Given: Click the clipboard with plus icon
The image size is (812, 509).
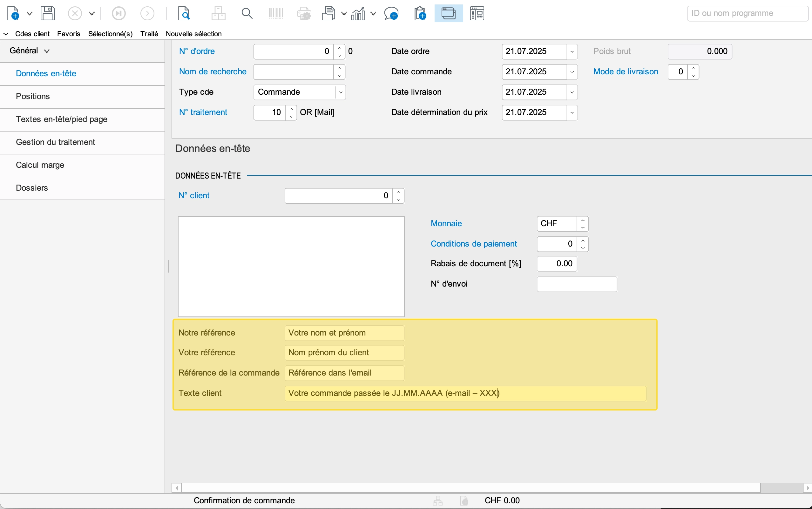Looking at the screenshot, I should point(420,14).
